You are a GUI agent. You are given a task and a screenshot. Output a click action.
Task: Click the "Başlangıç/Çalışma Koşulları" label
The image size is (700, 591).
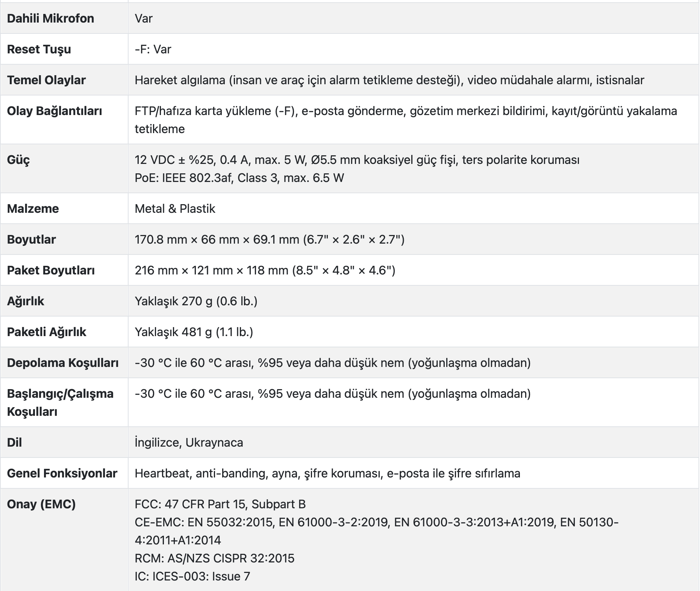click(x=60, y=402)
